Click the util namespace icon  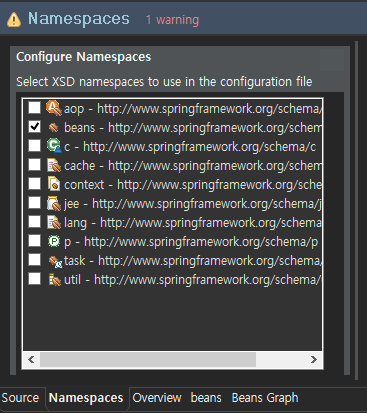pyautogui.click(x=54, y=280)
